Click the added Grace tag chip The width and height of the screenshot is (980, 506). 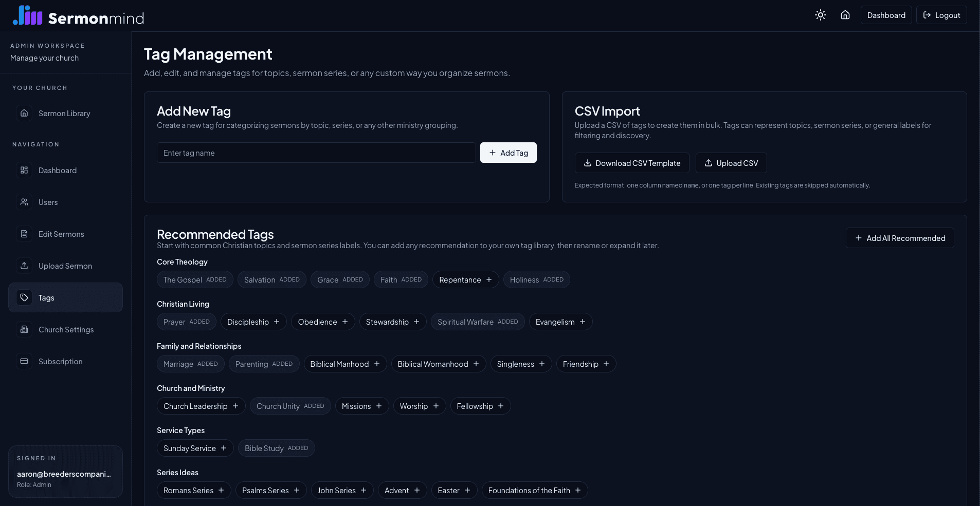(x=340, y=279)
